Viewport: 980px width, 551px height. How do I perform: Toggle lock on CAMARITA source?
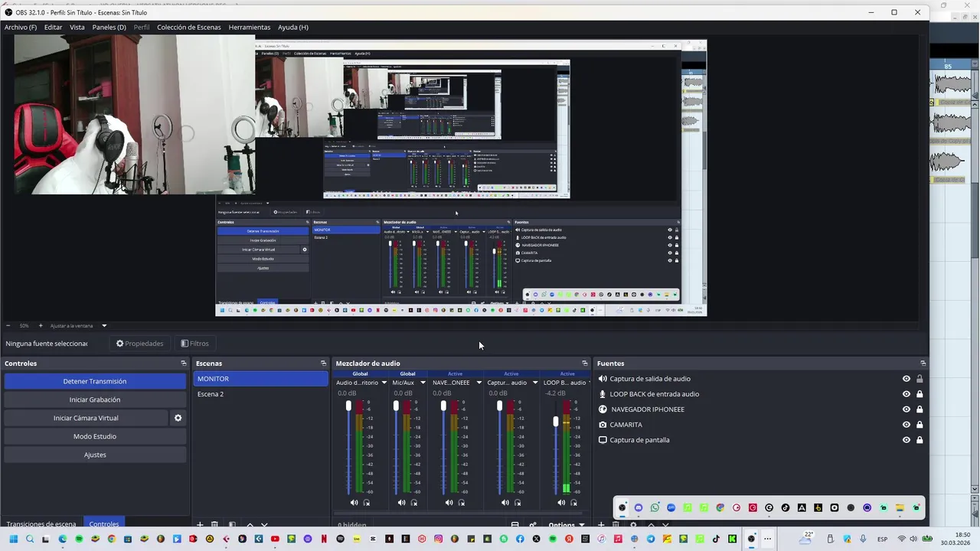(x=920, y=425)
